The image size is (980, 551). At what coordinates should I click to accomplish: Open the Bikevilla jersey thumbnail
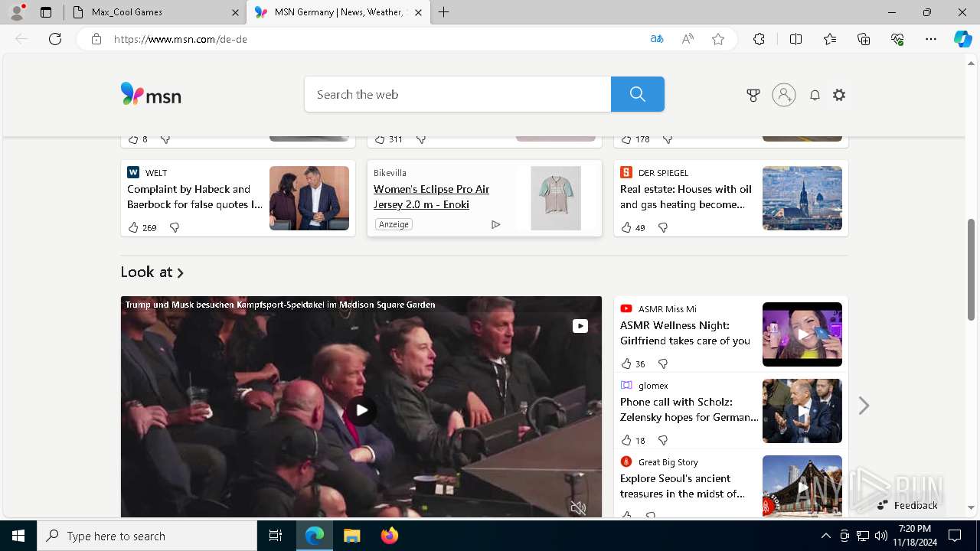pos(556,198)
